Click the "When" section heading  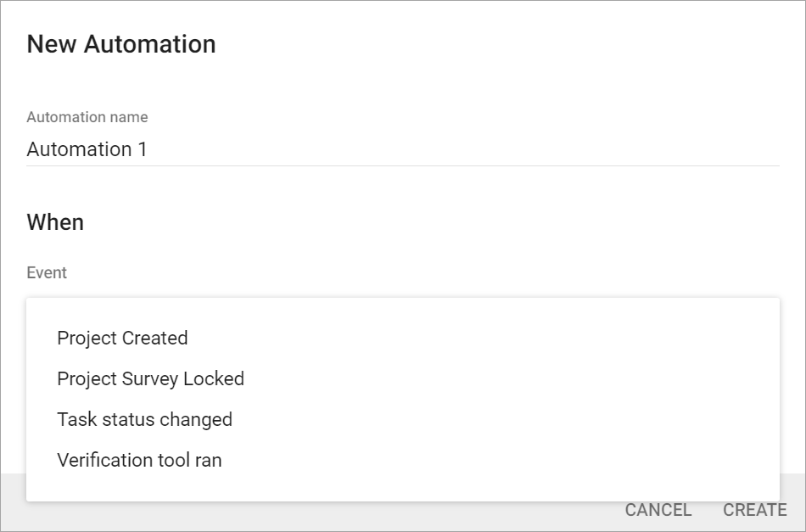pos(55,222)
